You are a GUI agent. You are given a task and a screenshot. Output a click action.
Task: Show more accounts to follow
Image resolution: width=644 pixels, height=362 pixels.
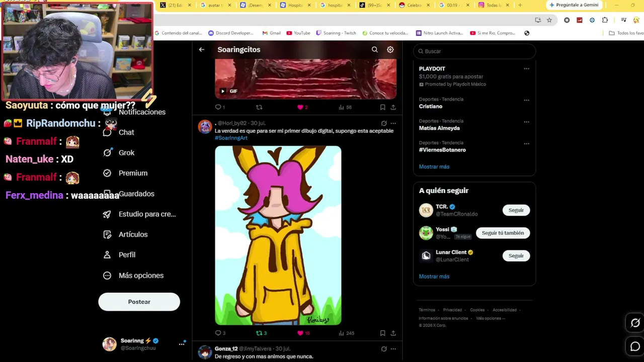coord(434,277)
